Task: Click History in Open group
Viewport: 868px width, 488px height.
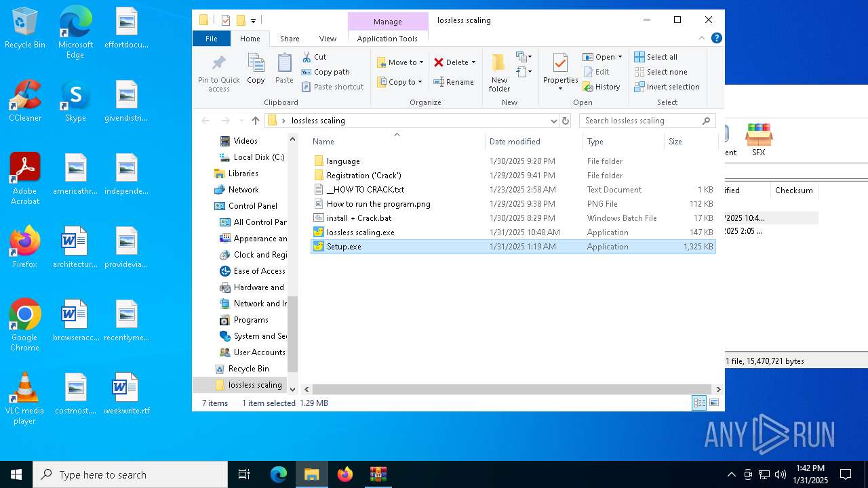Action: point(601,87)
